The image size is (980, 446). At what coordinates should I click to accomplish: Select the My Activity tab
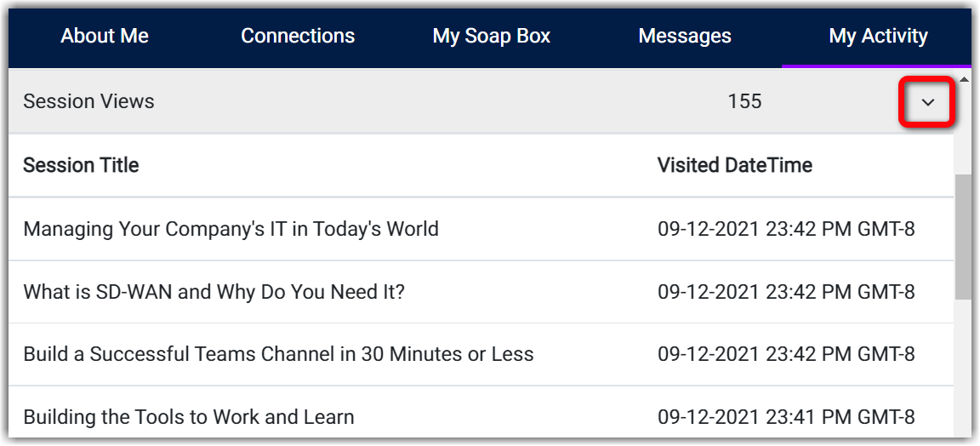pos(878,36)
